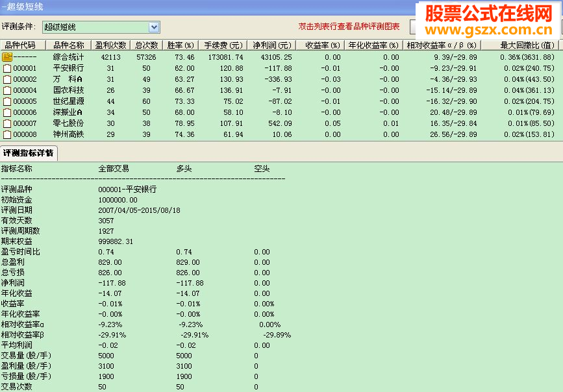Image resolution: width=563 pixels, height=392 pixels.
Task: Click the net profit value 43105.25
Action: tap(276, 57)
